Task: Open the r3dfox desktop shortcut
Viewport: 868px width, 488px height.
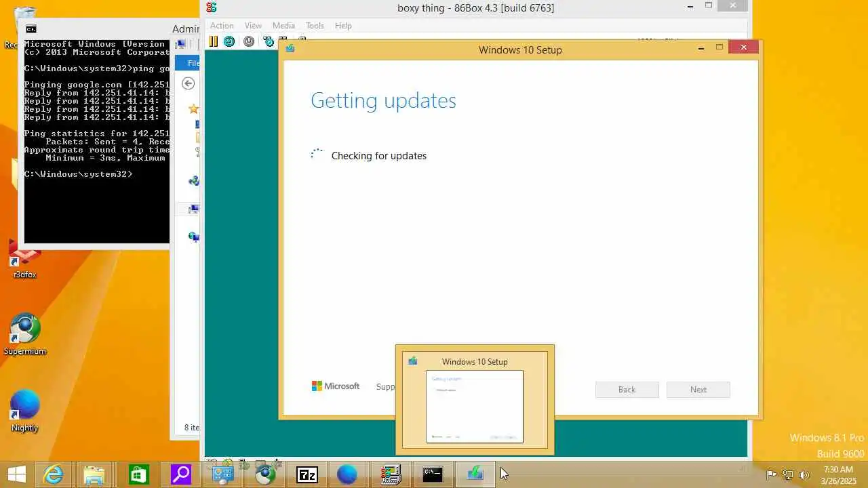Action: pos(24,261)
